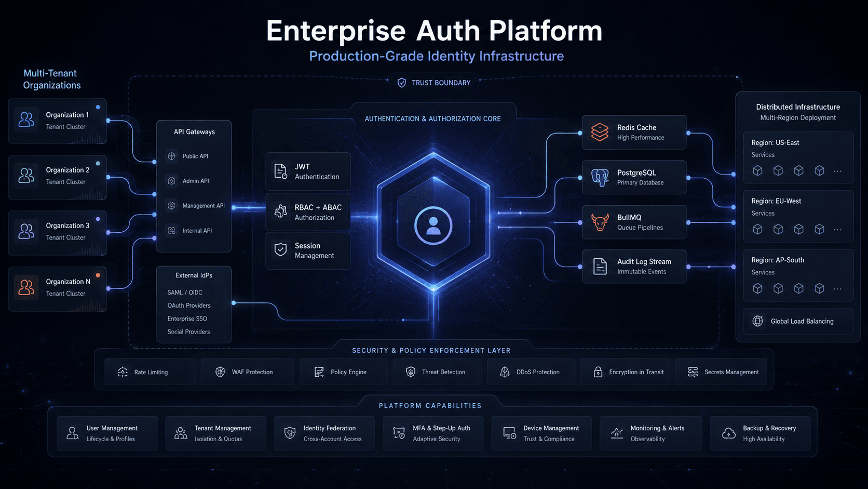The height and width of the screenshot is (489, 868).
Task: Click first service cube in Region AP-South
Action: click(758, 288)
